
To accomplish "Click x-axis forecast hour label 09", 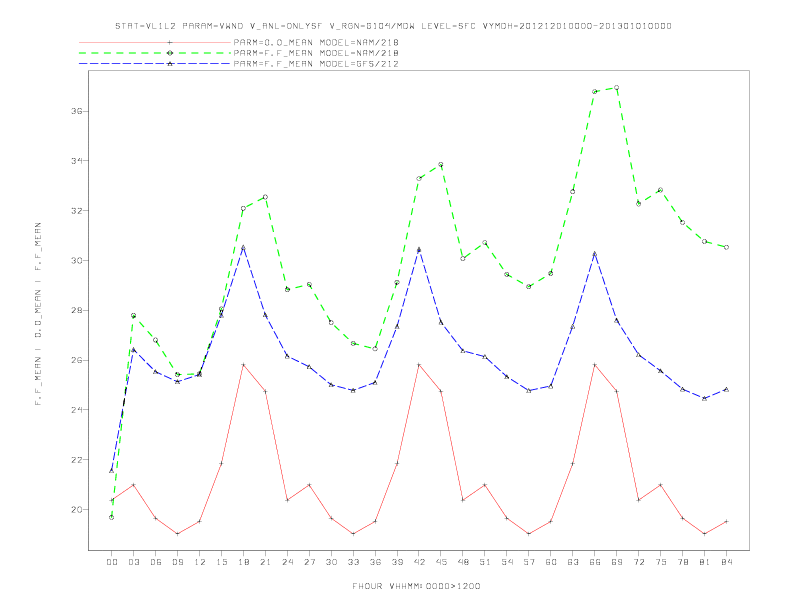I will (x=177, y=562).
